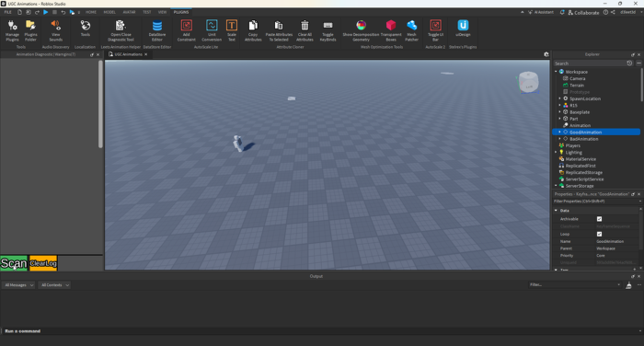Open the AI Assistant
The image size is (644, 346).
point(541,12)
